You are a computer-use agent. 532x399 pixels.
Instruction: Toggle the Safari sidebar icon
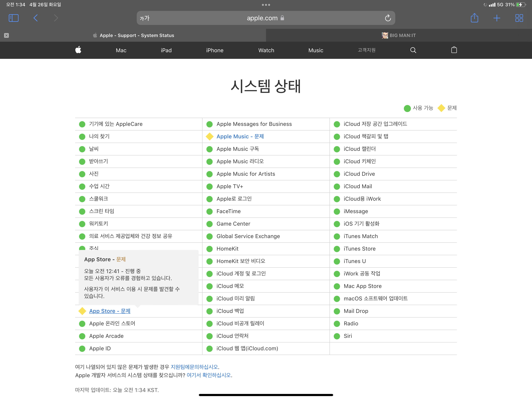coord(13,18)
